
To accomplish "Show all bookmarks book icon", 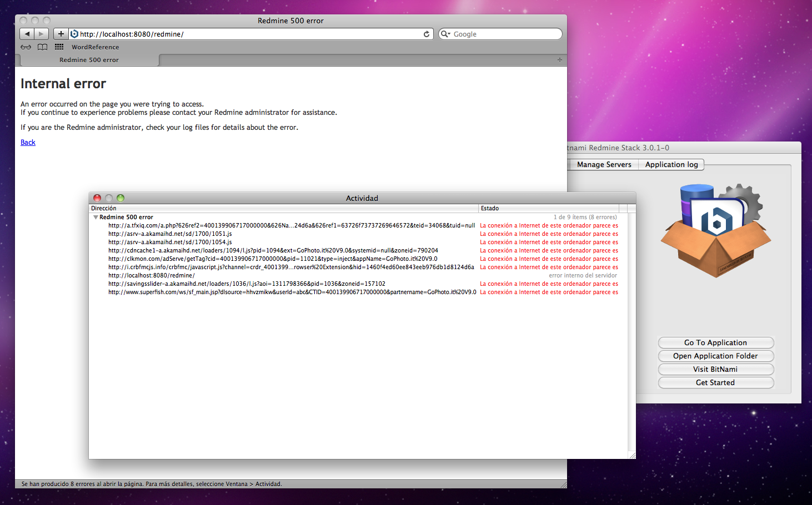I will point(42,47).
